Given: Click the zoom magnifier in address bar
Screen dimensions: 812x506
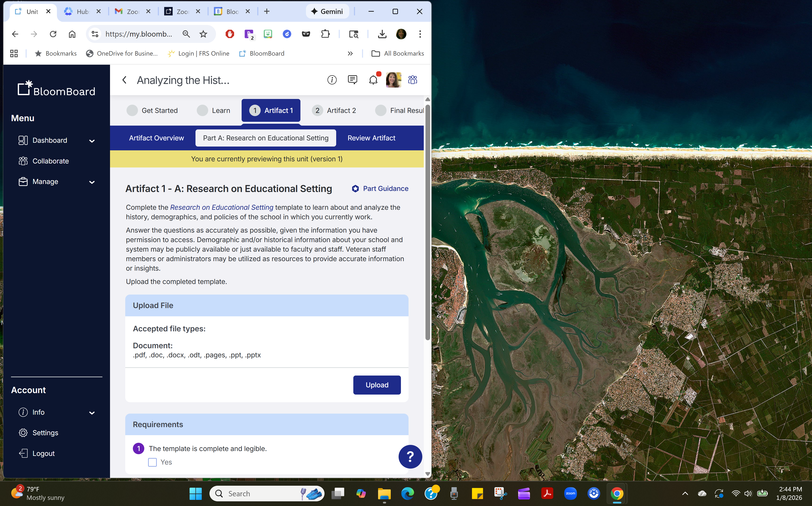Looking at the screenshot, I should tap(186, 34).
